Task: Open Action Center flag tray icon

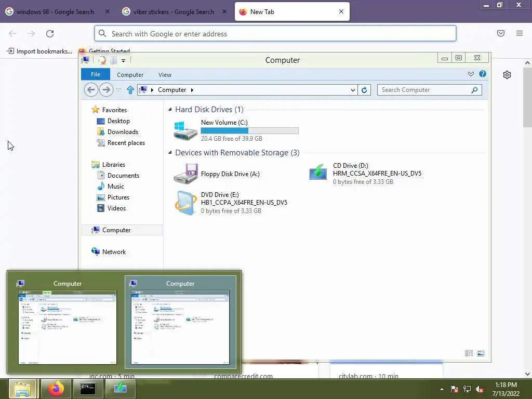Action: [455, 390]
